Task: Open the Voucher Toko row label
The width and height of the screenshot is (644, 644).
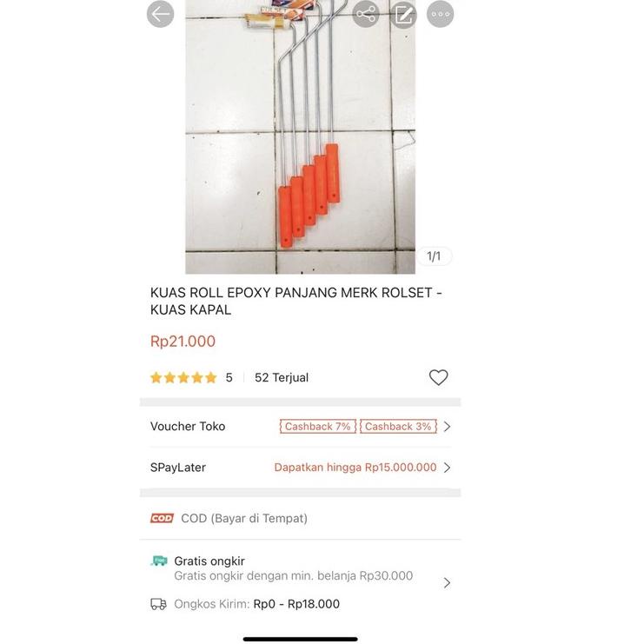Action: pyautogui.click(x=188, y=427)
